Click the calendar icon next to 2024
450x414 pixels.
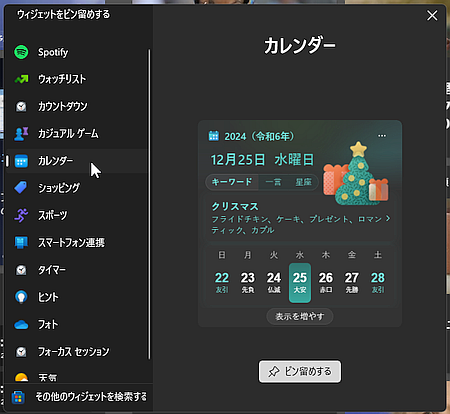(214, 136)
